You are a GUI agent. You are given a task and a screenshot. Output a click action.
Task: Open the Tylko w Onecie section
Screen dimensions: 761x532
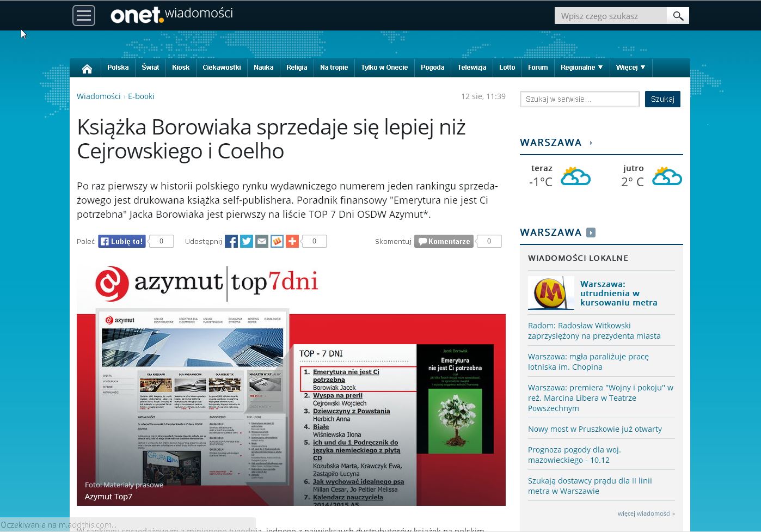[x=384, y=68]
